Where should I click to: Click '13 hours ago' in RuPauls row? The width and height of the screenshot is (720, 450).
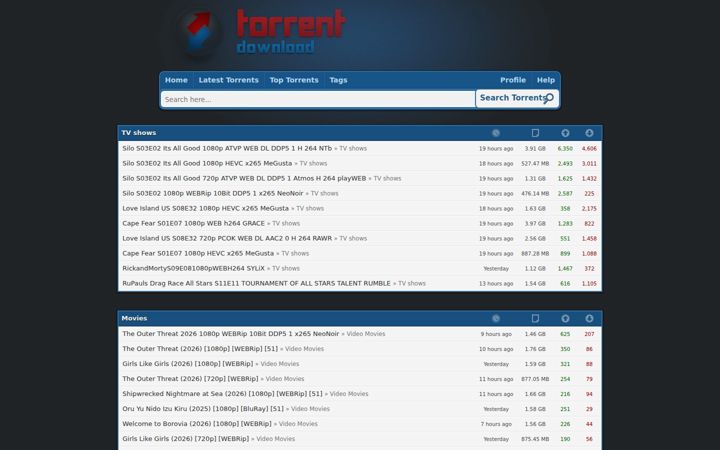(496, 284)
